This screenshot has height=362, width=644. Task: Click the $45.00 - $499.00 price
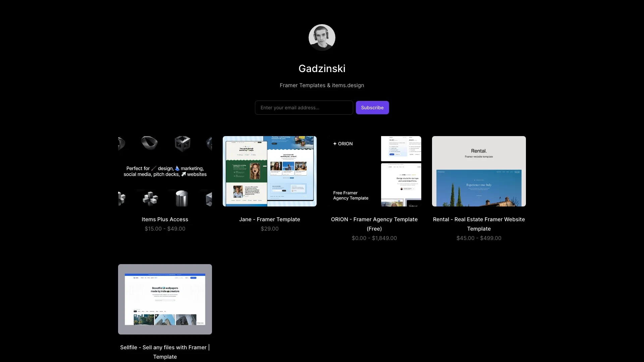479,238
